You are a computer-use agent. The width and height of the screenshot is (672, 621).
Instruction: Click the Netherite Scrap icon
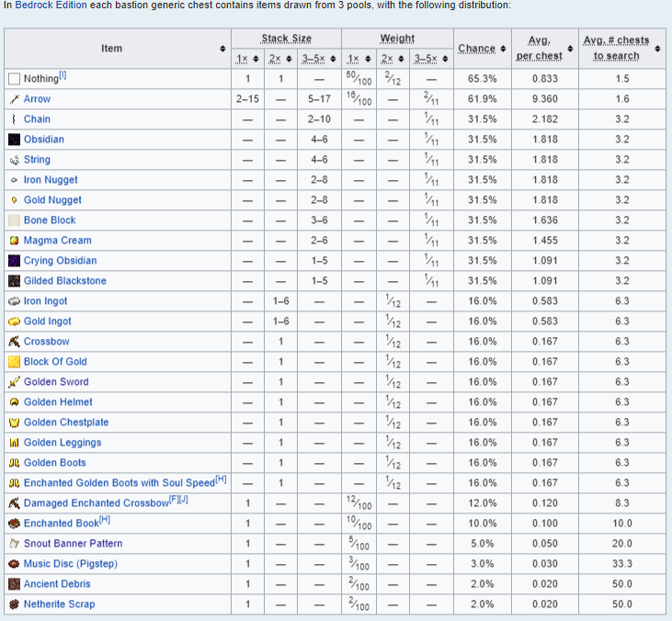14,604
